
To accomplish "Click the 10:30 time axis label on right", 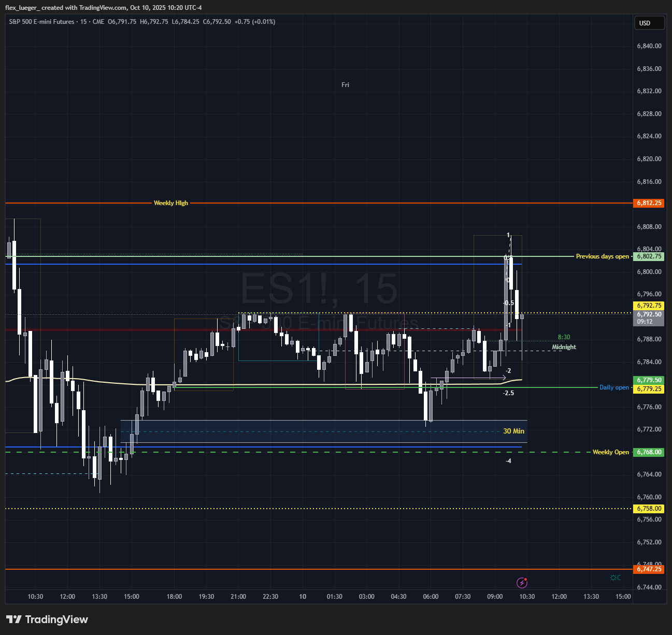I will point(527,597).
